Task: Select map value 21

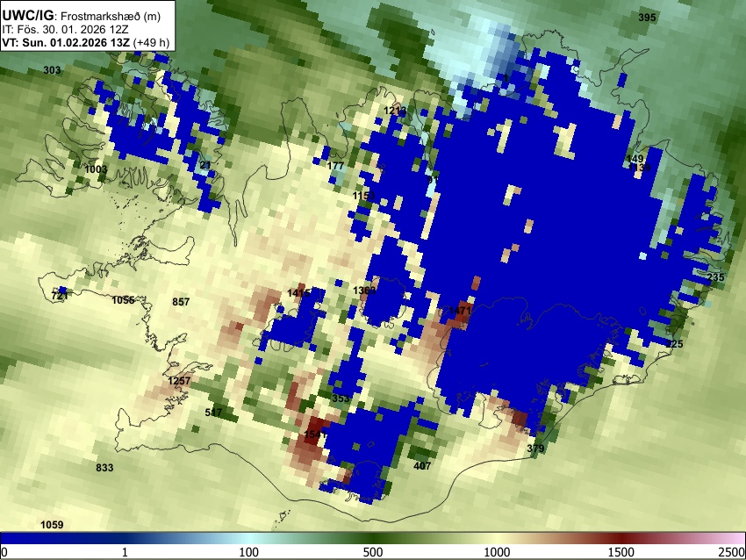Action: (x=205, y=165)
